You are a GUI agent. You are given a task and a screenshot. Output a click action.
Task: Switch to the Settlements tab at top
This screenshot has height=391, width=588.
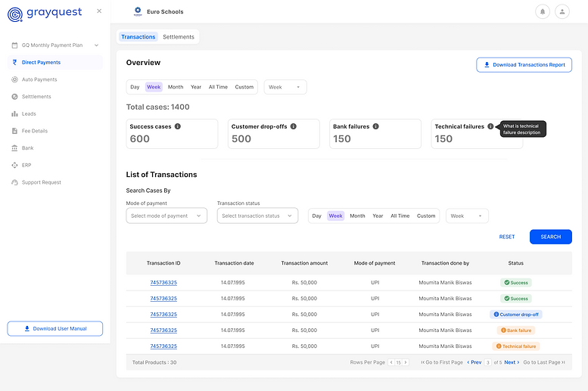click(179, 37)
